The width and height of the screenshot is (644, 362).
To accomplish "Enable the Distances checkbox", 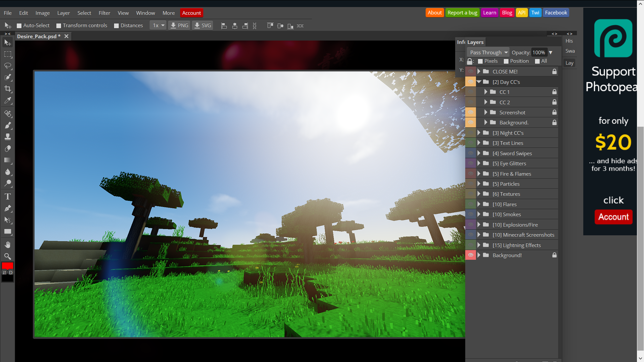I will pyautogui.click(x=116, y=26).
